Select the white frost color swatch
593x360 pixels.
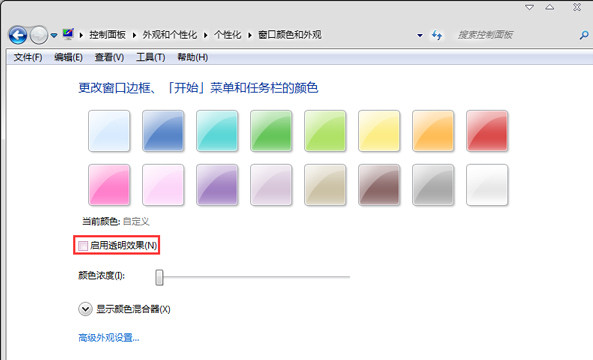487,185
